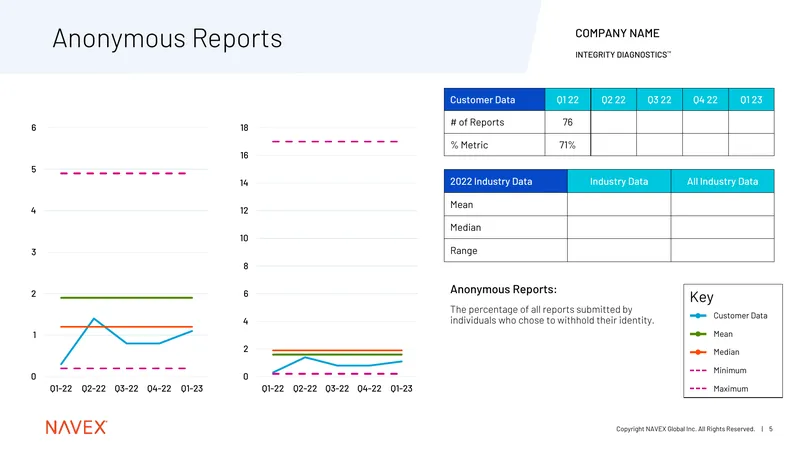Click 'Q2-22' on the 0–18 scale chart axis
Image resolution: width=800 pixels, height=450 pixels.
(305, 389)
